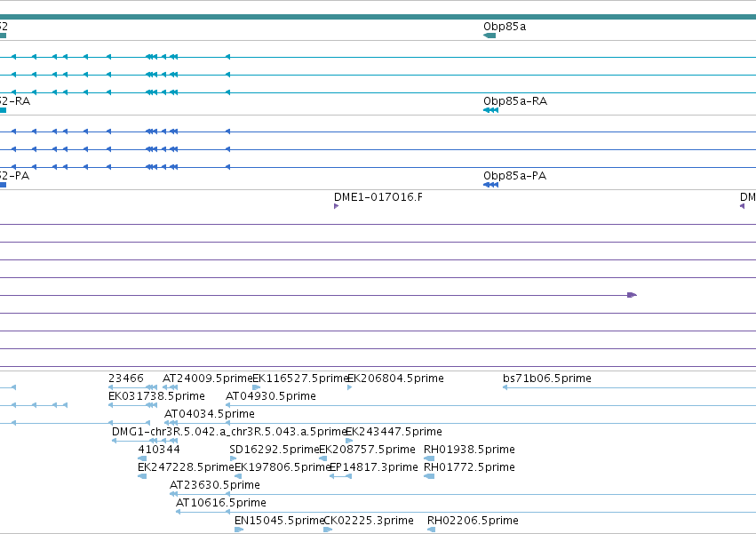Select the Obp85a gene arrow glyph
Image resolution: width=756 pixels, height=534 pixels.
[489, 36]
